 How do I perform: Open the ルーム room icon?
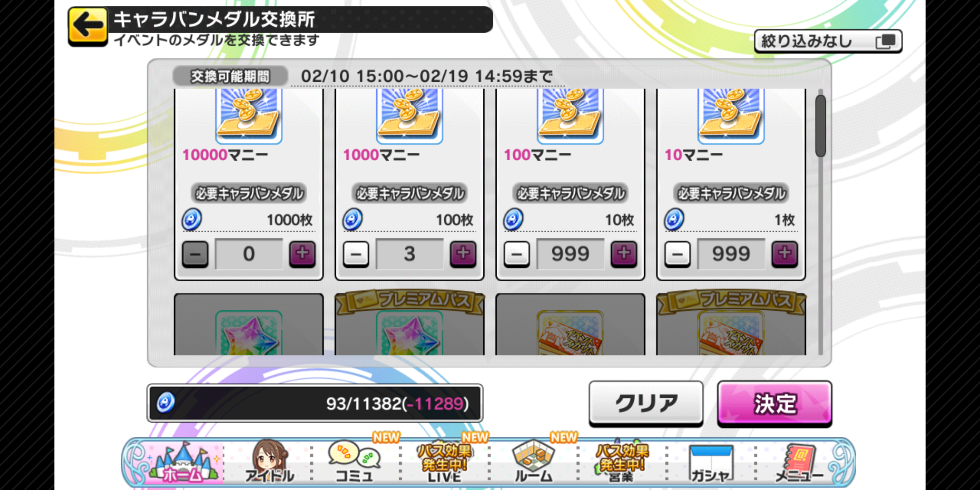tap(533, 462)
